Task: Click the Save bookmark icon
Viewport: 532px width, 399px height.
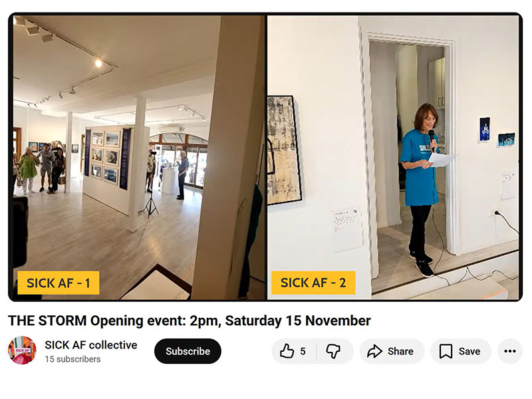Action: [446, 351]
